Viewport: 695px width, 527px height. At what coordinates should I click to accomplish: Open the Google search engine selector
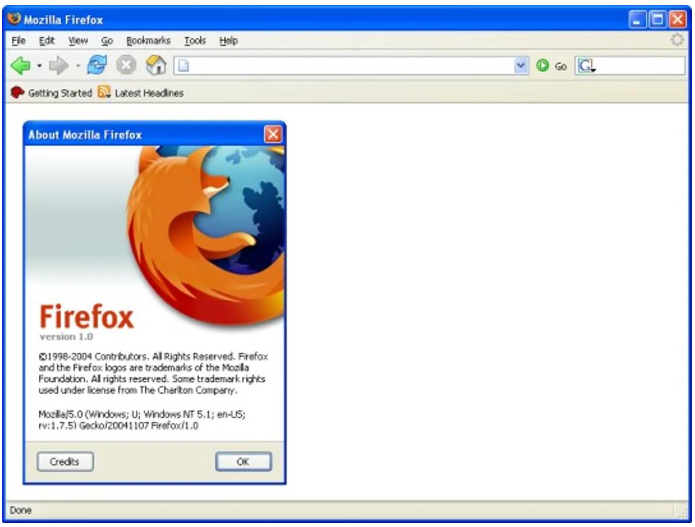pyautogui.click(x=587, y=66)
